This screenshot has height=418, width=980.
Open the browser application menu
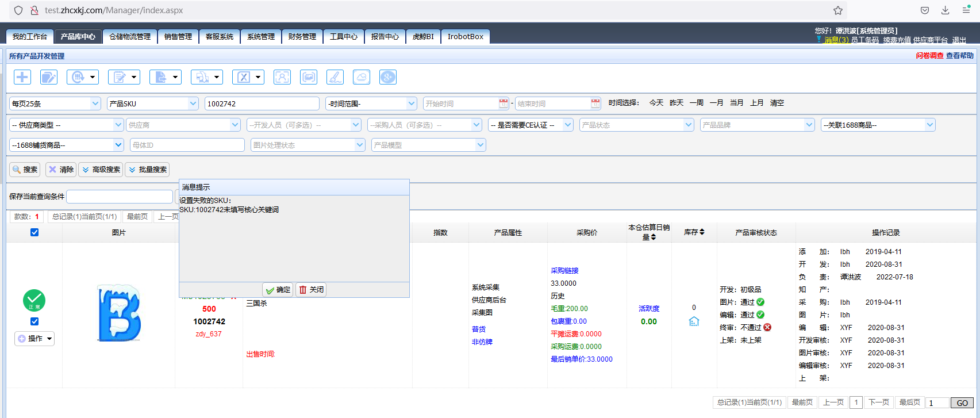tap(966, 10)
